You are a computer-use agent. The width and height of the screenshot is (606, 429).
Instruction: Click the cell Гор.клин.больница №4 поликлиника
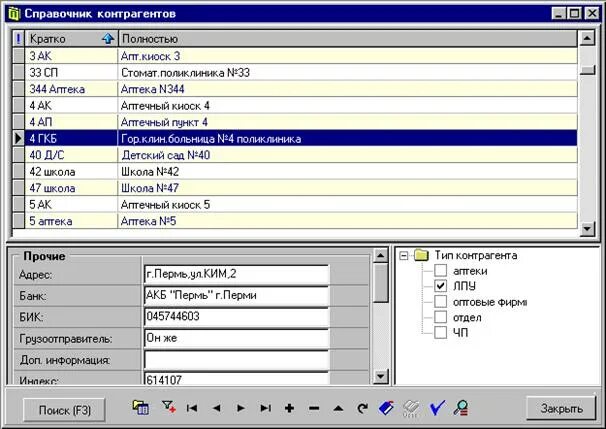(x=347, y=138)
